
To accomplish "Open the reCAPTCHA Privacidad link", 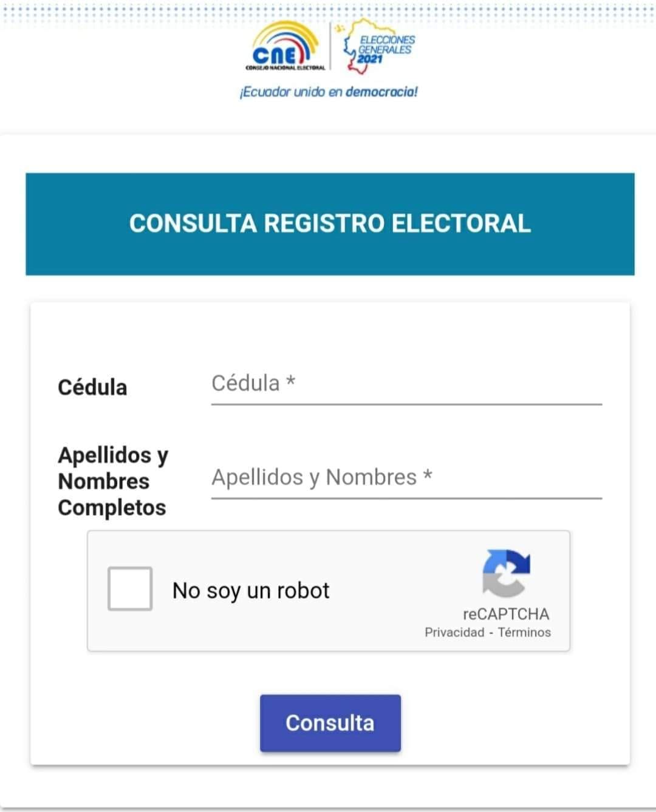I will coord(454,632).
